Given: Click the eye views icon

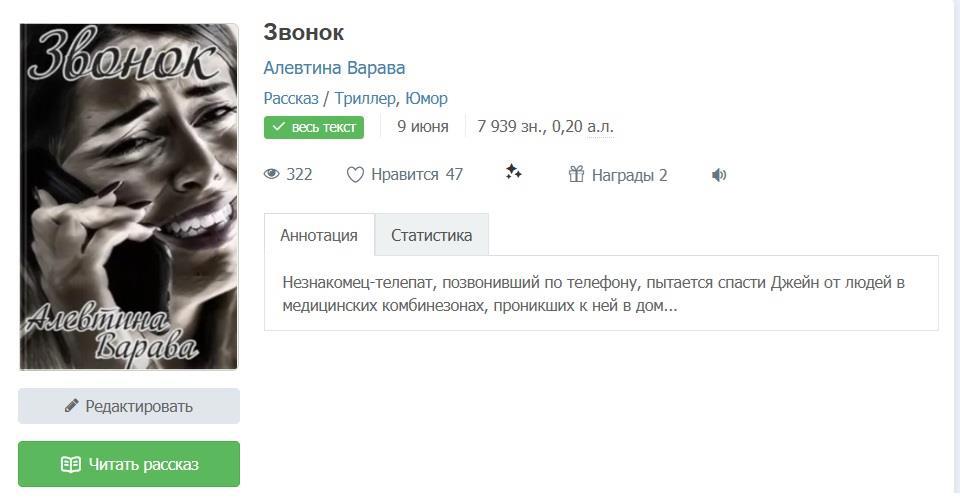Looking at the screenshot, I should (x=272, y=175).
